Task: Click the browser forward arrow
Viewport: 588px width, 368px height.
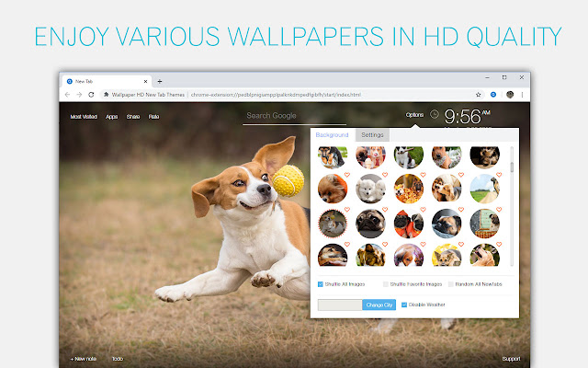Action: coord(79,95)
